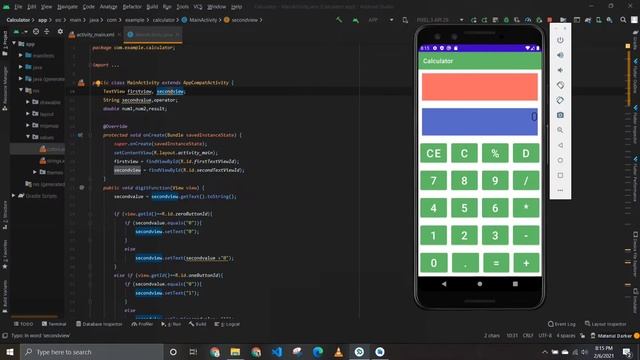Click Collapse All icon in Project panel
The width and height of the screenshot is (640, 360).
(47, 31)
